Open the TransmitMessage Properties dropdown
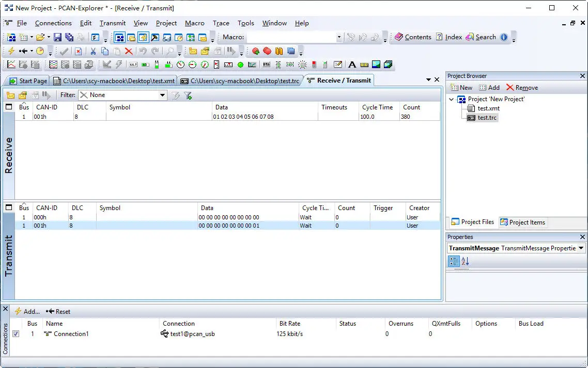Viewport: 588px width, 368px height. tap(581, 248)
